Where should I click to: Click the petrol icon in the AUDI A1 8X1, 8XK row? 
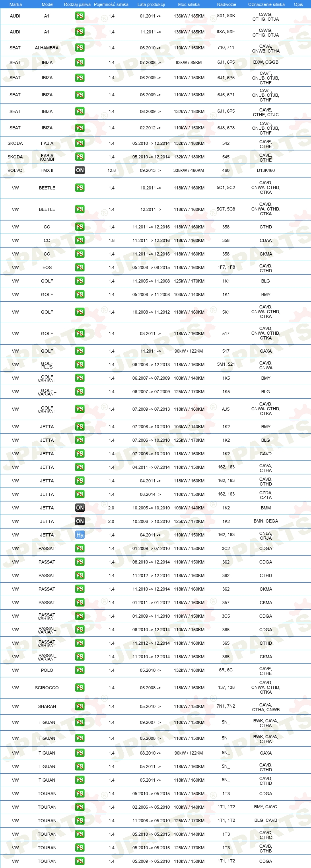[80, 16]
